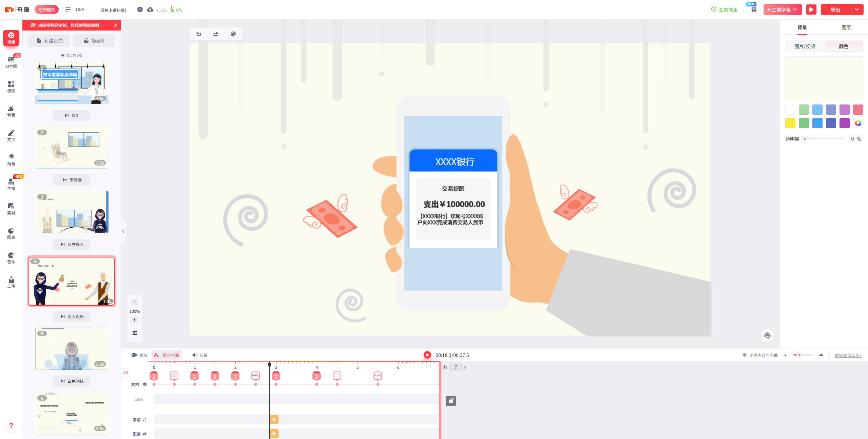Viewport: 868px width, 439px height.
Task: Select scene 5 thumbnail
Action: (72, 348)
